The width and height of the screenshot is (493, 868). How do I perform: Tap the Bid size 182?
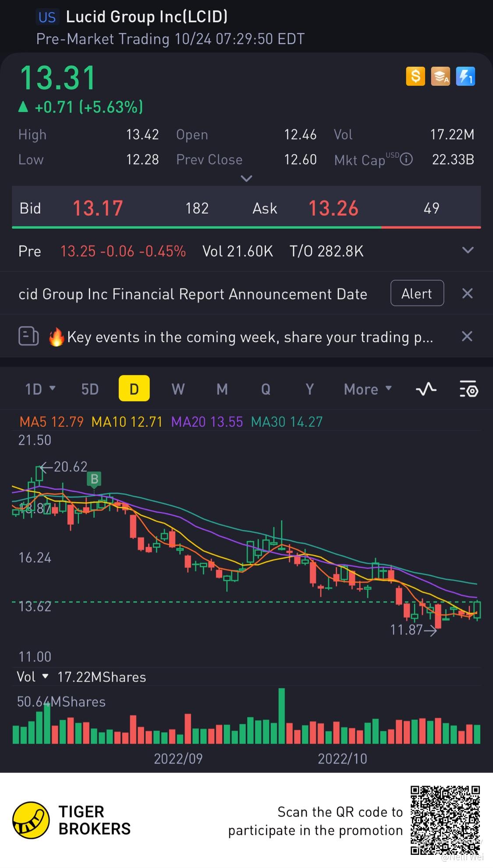click(x=197, y=208)
